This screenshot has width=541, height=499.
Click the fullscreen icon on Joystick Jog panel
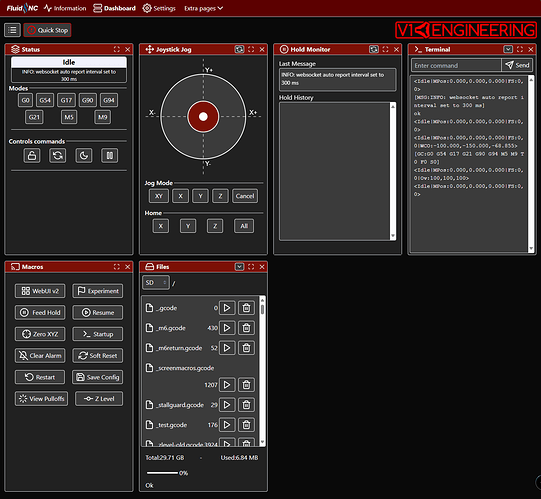tap(251, 49)
